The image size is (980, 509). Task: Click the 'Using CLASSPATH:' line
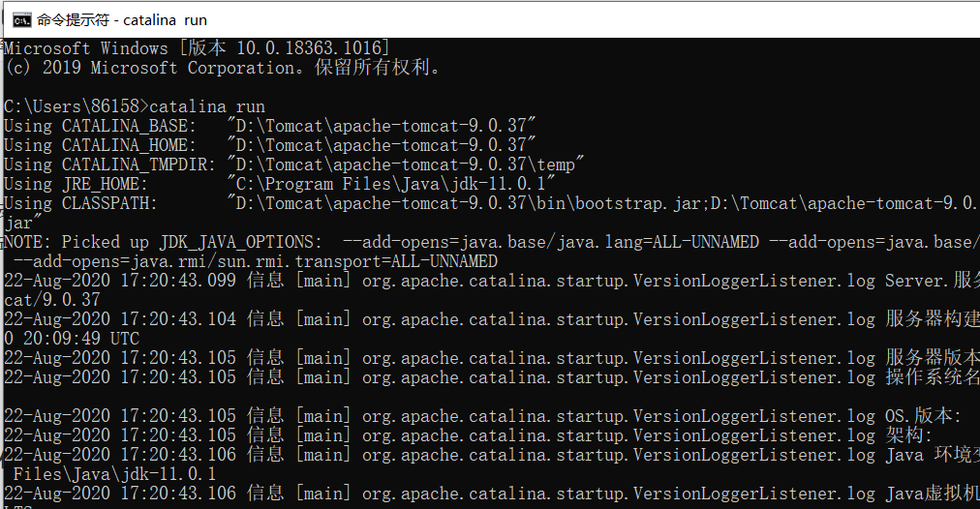tap(492, 203)
